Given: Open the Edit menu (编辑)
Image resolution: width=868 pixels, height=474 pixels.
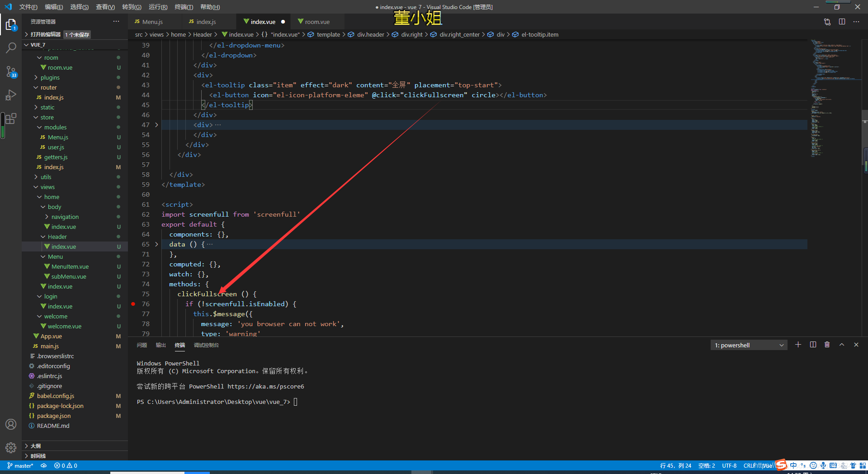Looking at the screenshot, I should click(x=54, y=7).
